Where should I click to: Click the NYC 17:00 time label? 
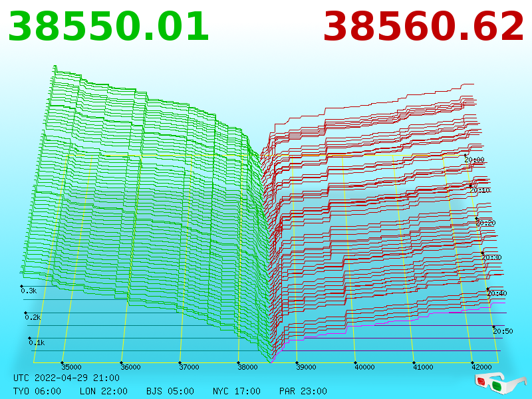click(237, 391)
